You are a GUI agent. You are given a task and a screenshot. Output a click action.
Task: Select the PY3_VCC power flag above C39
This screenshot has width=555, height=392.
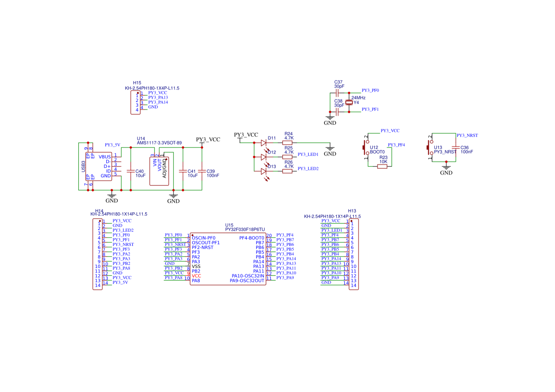(x=208, y=140)
